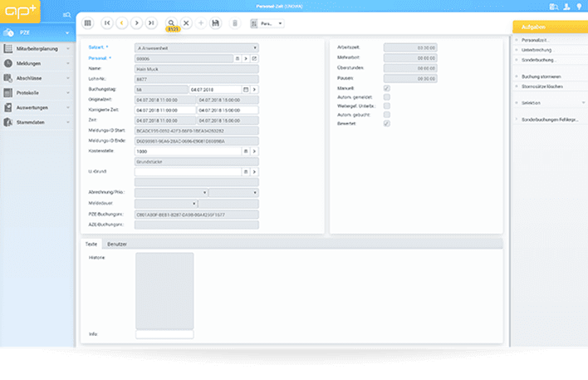Go to the previous record
The image size is (588, 380).
pyautogui.click(x=122, y=23)
